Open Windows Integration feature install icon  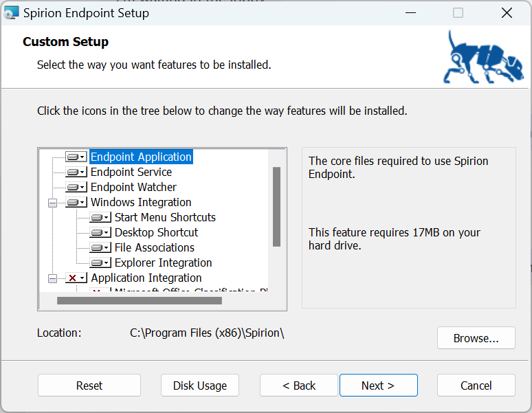[76, 202]
